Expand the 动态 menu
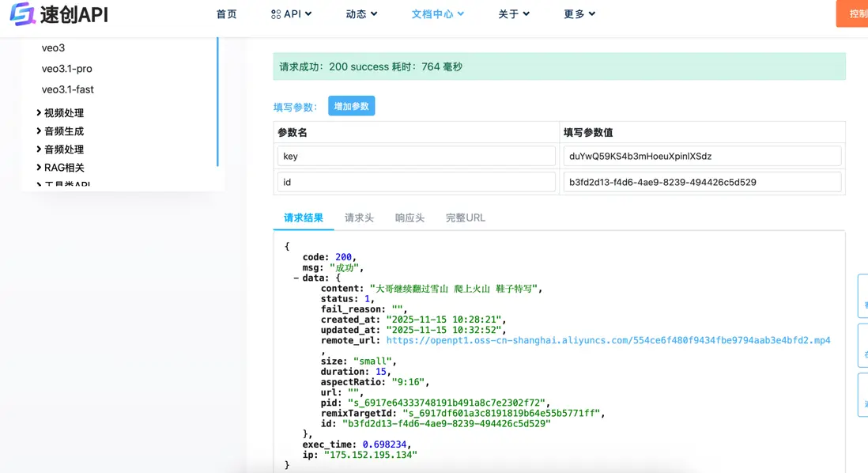The image size is (868, 473). 361,14
